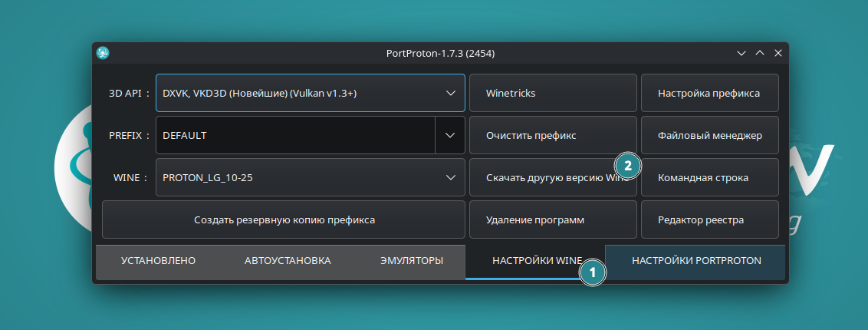Launch Файловый менеджер
868x330 pixels.
709,136
